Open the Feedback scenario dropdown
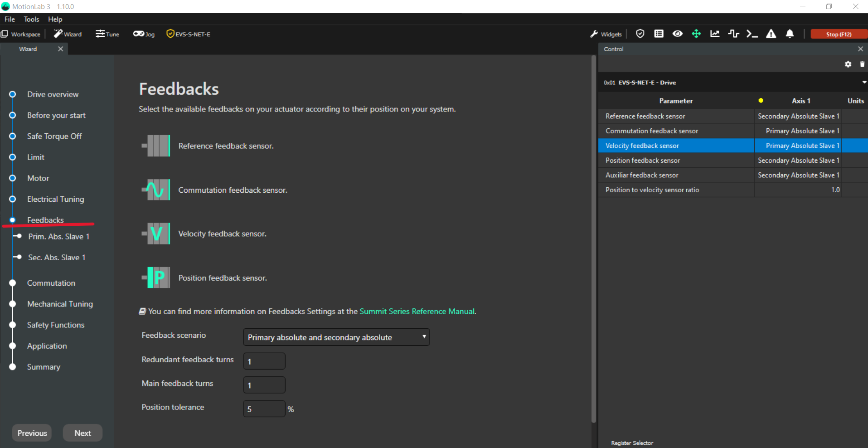This screenshot has width=868, height=448. click(x=336, y=337)
